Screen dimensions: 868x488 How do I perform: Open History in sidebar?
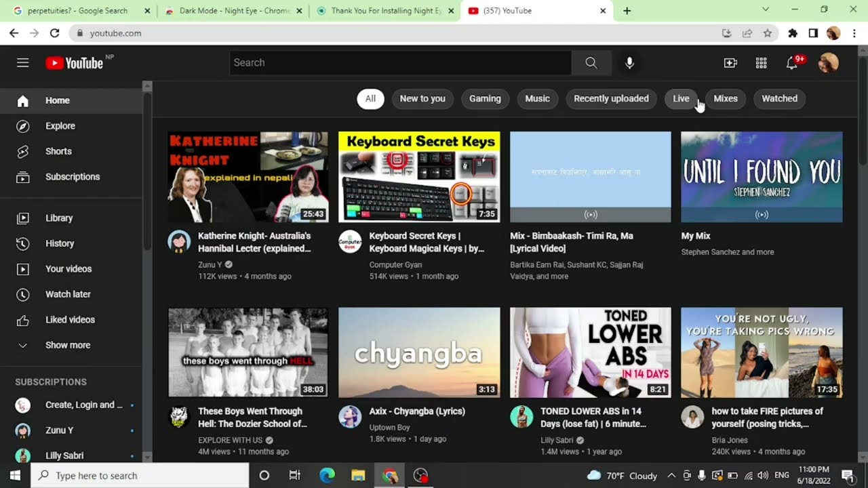pyautogui.click(x=71, y=243)
